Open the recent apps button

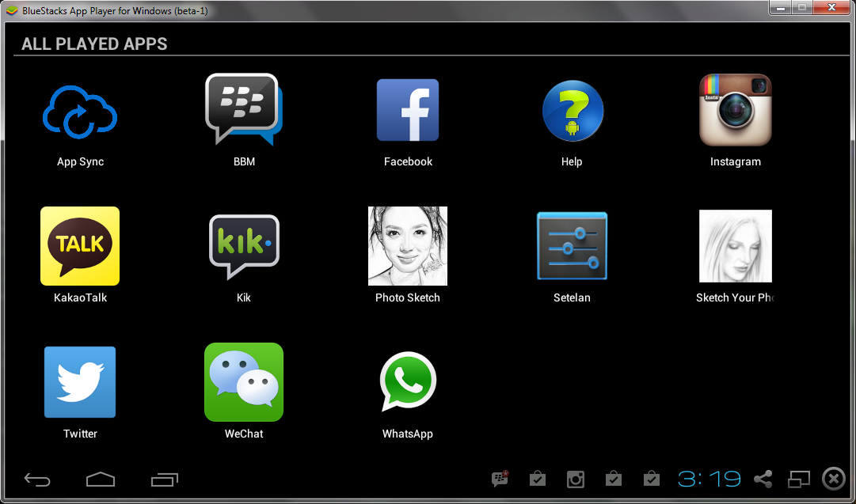click(x=165, y=479)
